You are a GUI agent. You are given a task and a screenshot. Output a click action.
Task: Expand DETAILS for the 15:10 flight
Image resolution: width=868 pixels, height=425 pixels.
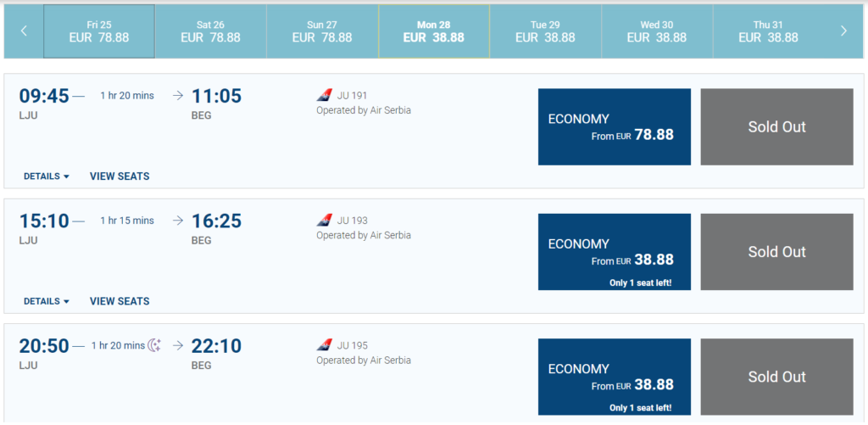click(47, 301)
